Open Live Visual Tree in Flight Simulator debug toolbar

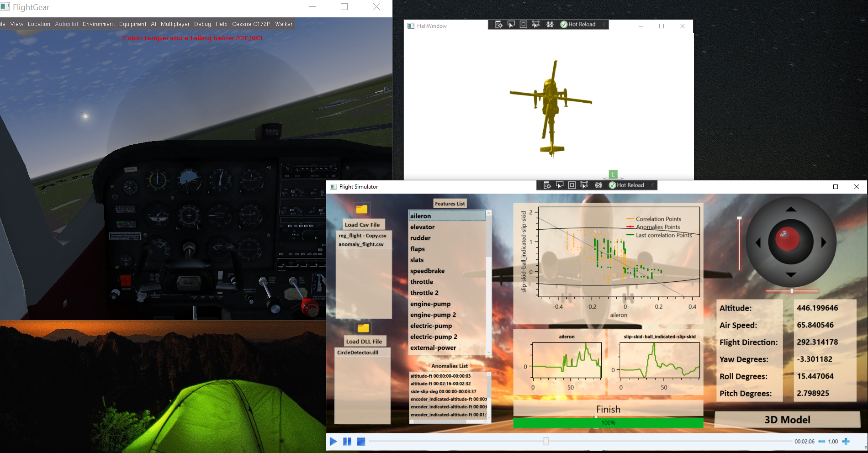547,185
